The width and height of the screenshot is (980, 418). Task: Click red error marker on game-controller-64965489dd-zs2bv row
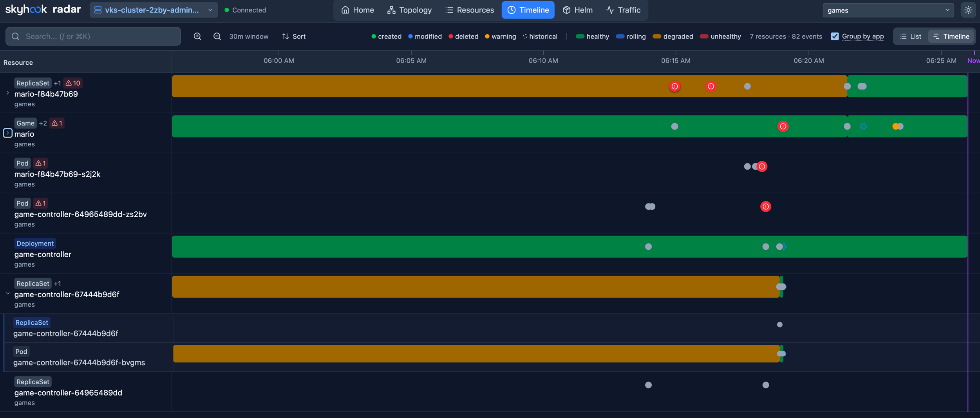click(x=765, y=206)
